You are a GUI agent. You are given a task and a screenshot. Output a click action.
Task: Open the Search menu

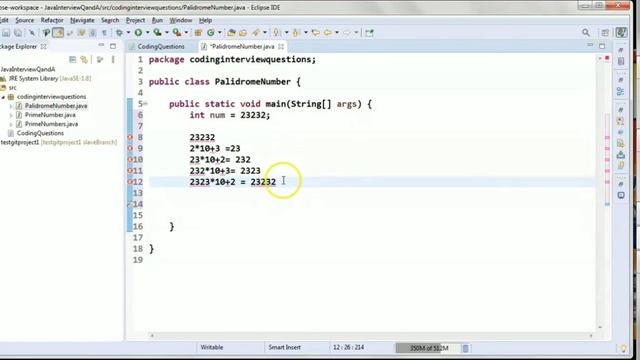[110, 20]
